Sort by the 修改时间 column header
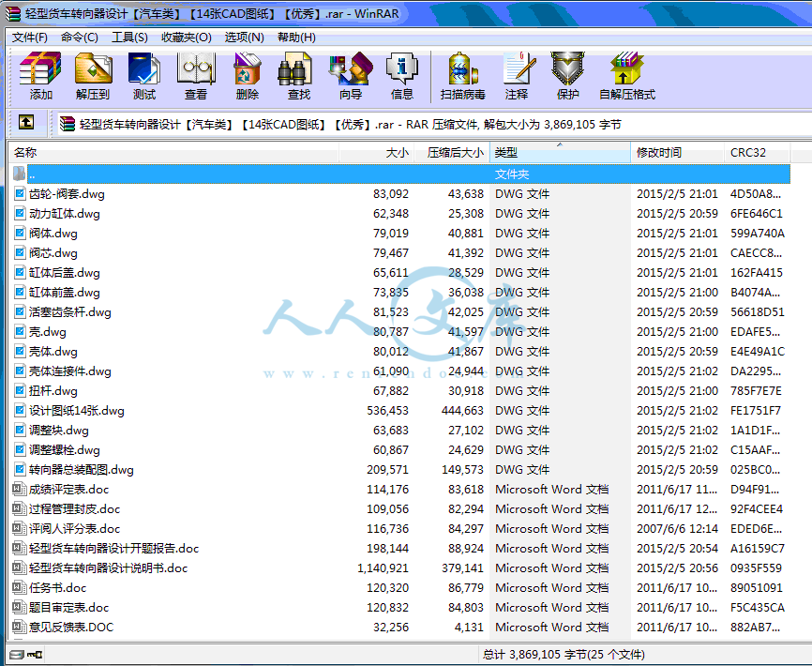The height and width of the screenshot is (666, 812). [x=677, y=153]
